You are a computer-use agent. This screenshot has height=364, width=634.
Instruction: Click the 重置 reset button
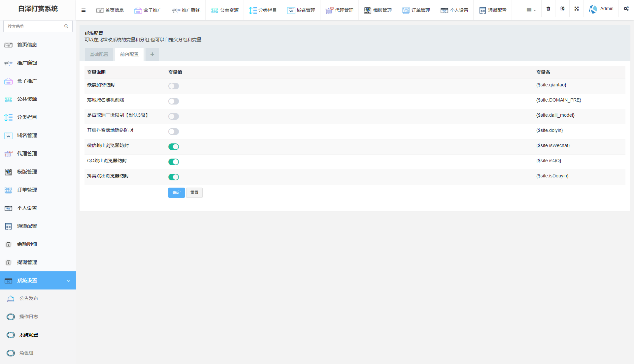click(194, 193)
